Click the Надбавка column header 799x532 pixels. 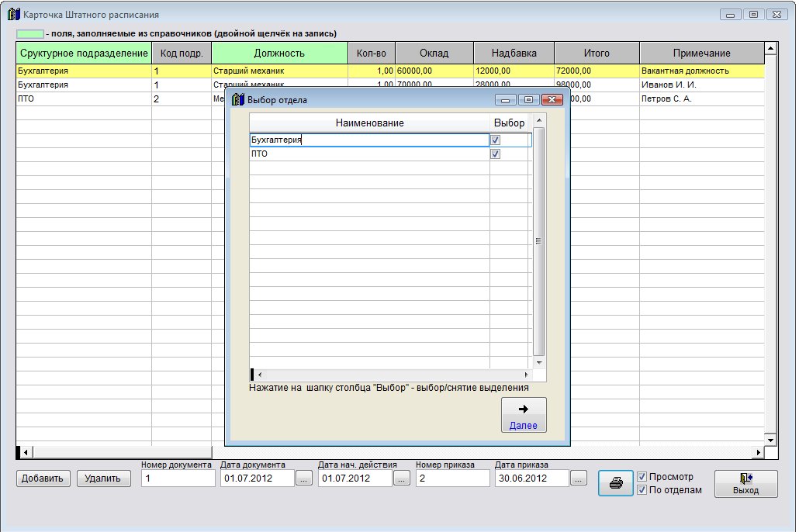click(x=514, y=53)
